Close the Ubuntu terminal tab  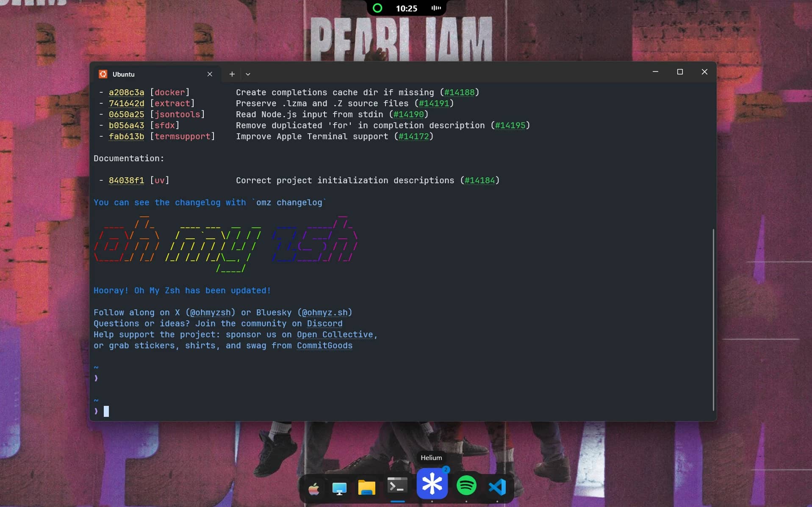[x=210, y=74]
